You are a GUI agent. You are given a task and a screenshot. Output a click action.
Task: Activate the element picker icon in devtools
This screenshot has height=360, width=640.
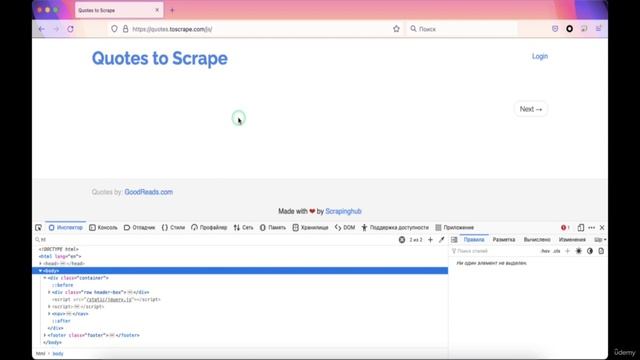point(38,227)
